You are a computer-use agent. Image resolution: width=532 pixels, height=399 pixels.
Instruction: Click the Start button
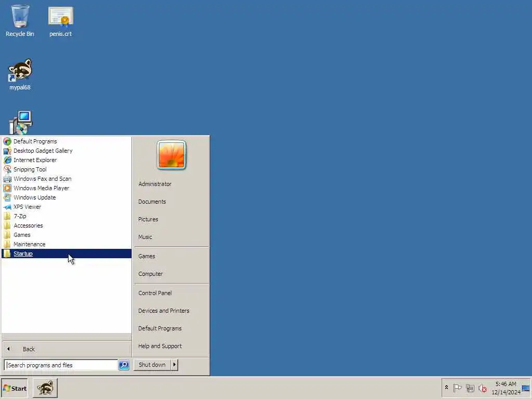click(x=15, y=388)
